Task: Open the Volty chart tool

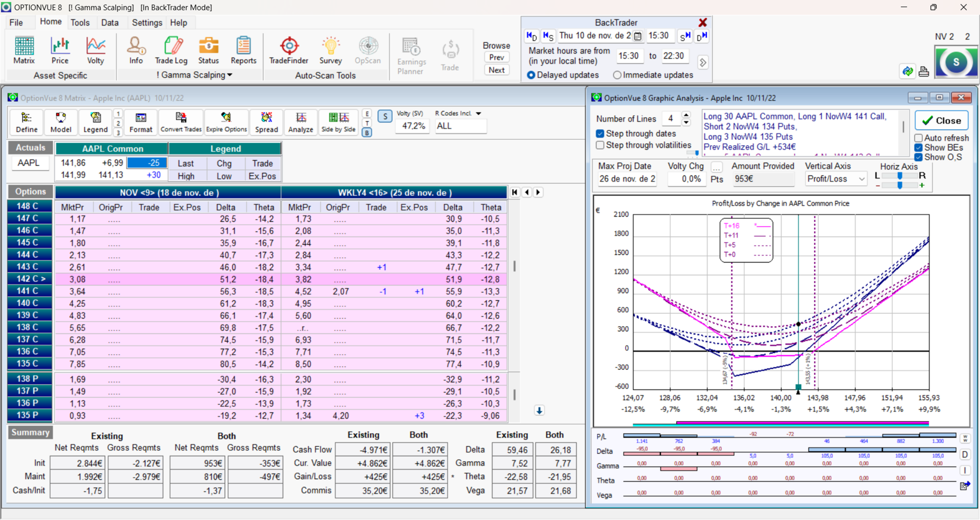Action: pos(95,51)
